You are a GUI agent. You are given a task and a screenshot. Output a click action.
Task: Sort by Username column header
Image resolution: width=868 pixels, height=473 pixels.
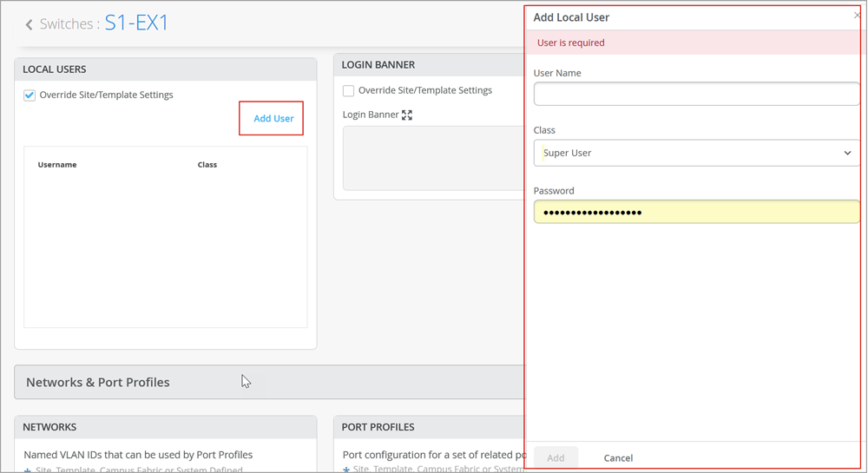(x=57, y=164)
